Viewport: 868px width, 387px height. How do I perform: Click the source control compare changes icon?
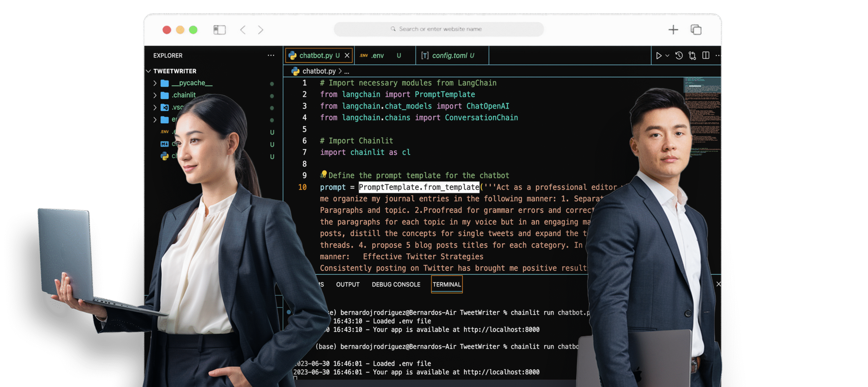[x=692, y=56]
